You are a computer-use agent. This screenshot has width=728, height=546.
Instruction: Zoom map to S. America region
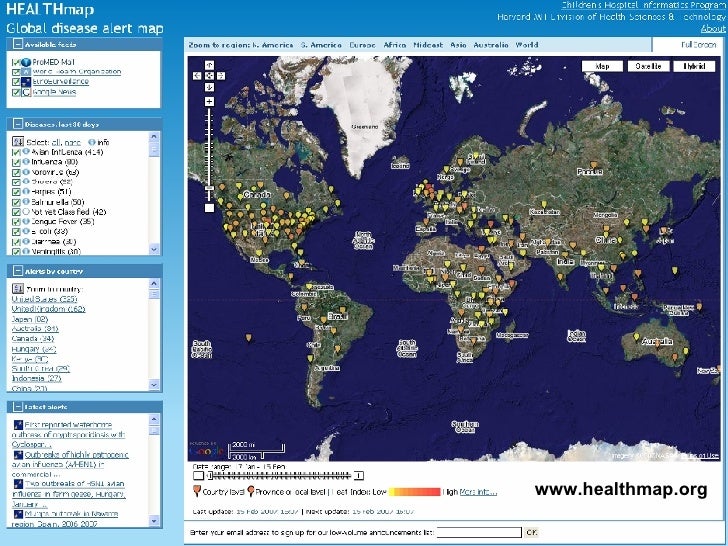[x=321, y=45]
